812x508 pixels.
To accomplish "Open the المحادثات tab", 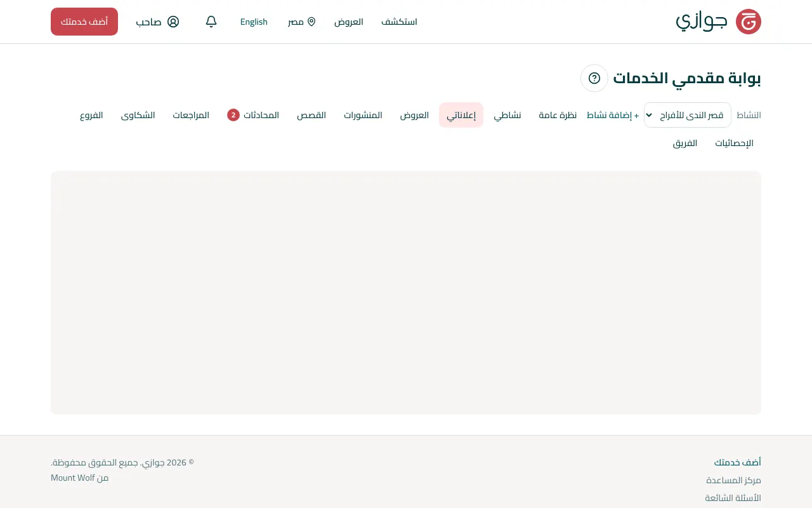I will click(253, 115).
